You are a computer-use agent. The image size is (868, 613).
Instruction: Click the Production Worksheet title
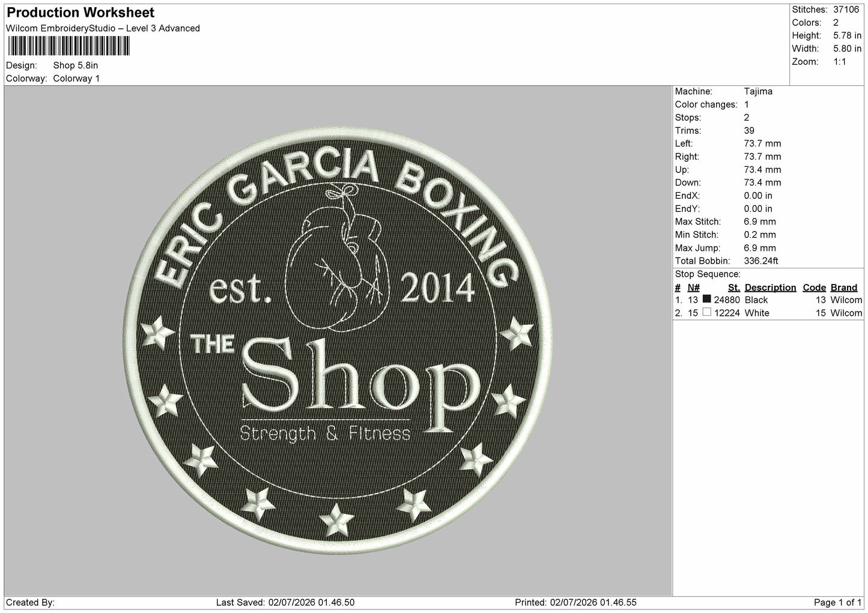pyautogui.click(x=80, y=13)
